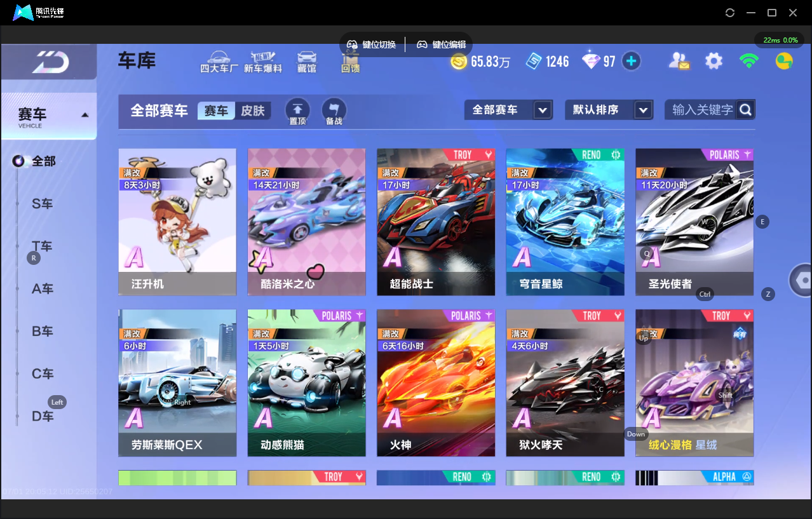Click the blue coupon currency icon

[534, 62]
